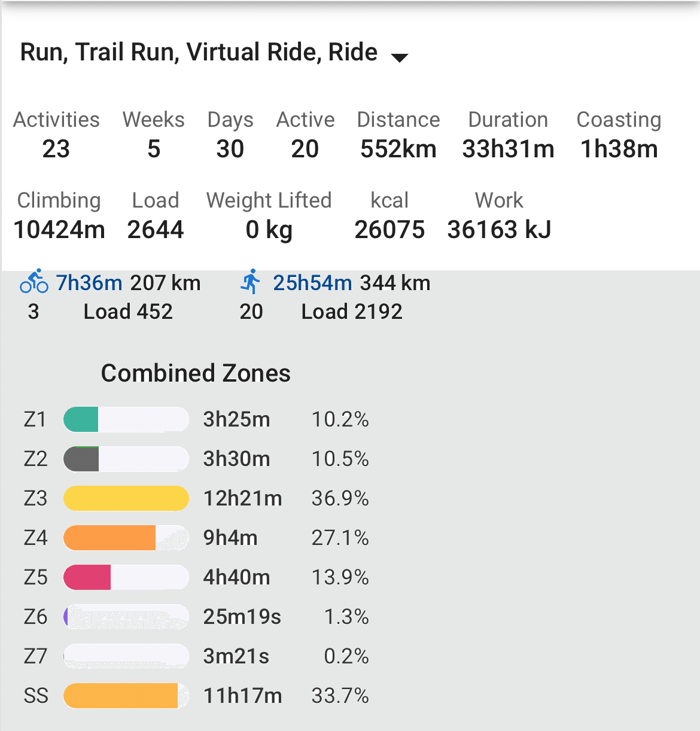Click the Distance 552km stat

pos(398,135)
